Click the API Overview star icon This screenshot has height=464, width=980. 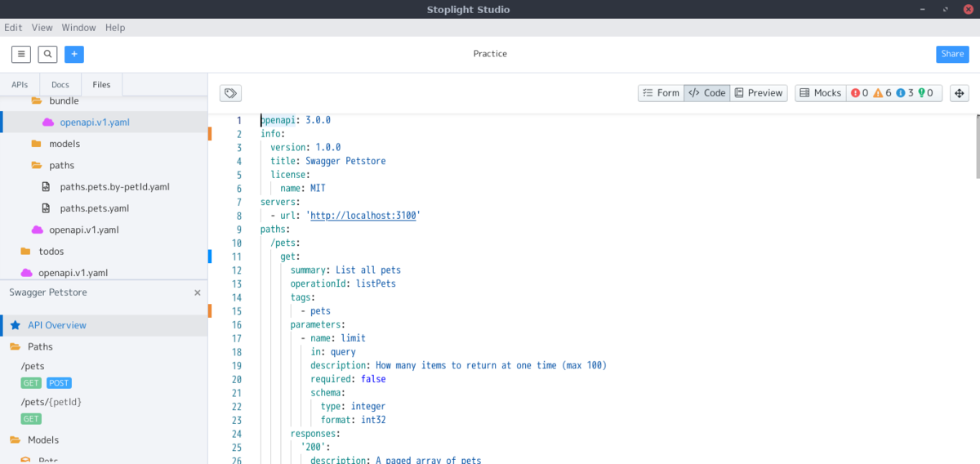tap(16, 325)
